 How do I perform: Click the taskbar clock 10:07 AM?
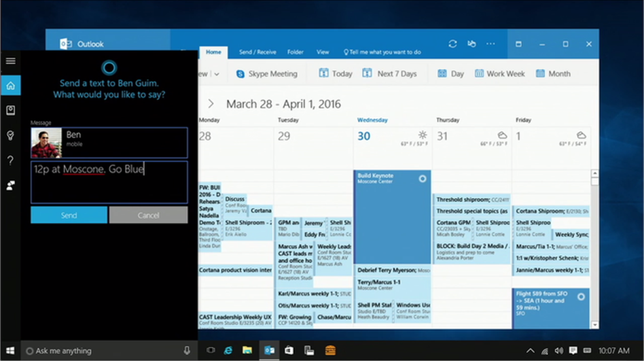pyautogui.click(x=614, y=351)
